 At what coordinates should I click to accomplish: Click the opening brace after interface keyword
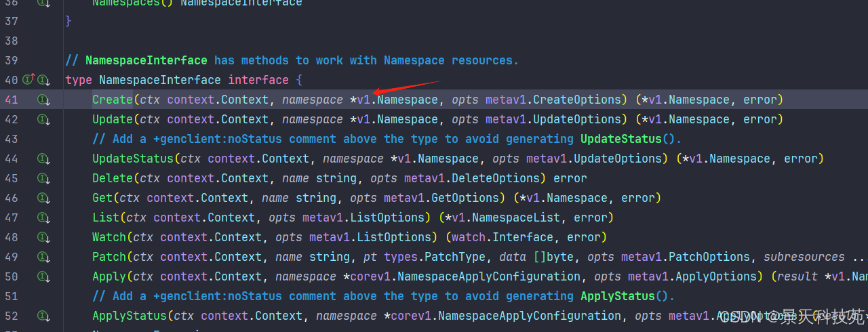coord(299,80)
